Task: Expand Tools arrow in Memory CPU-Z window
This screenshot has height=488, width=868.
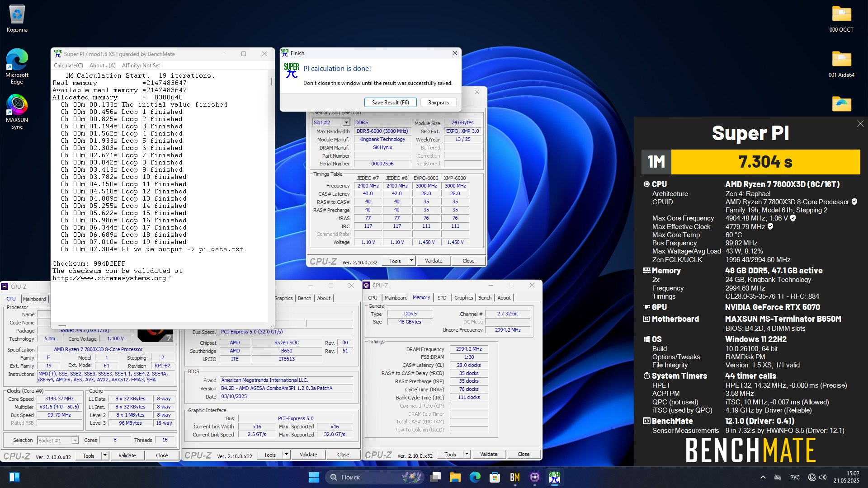Action: coord(467,454)
